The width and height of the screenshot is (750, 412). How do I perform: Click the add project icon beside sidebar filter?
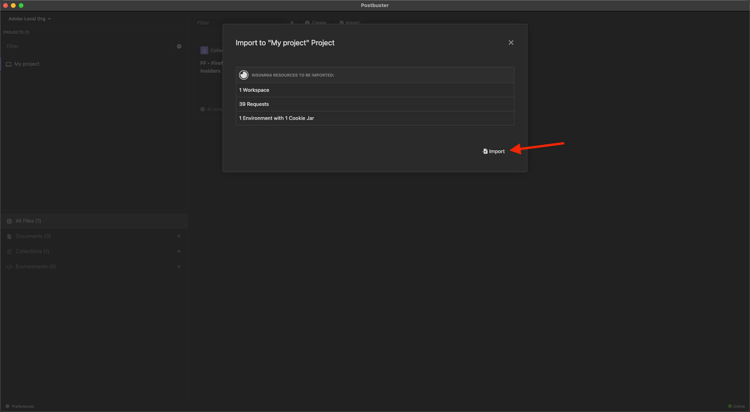[x=179, y=46]
